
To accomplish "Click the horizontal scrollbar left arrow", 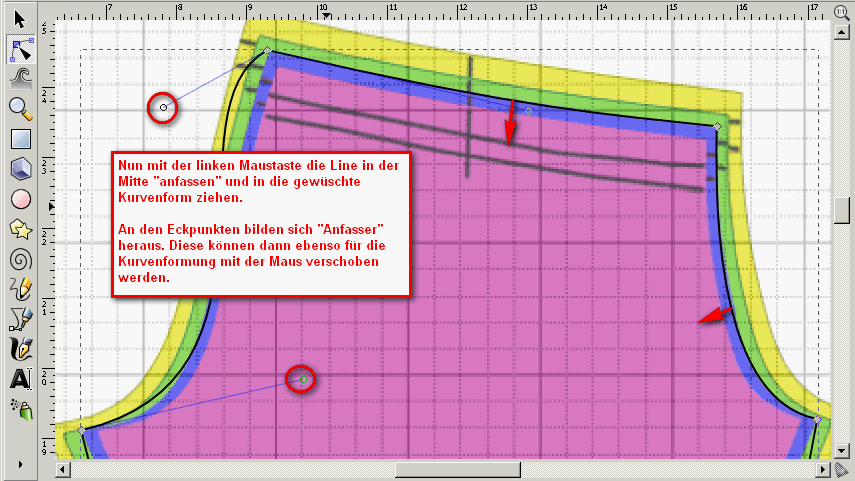I will coord(62,469).
